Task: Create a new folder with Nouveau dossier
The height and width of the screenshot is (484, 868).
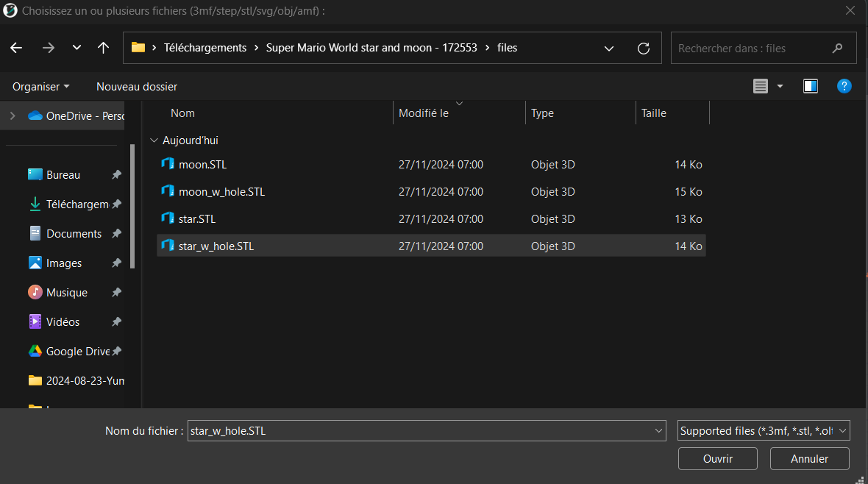Action: point(137,86)
